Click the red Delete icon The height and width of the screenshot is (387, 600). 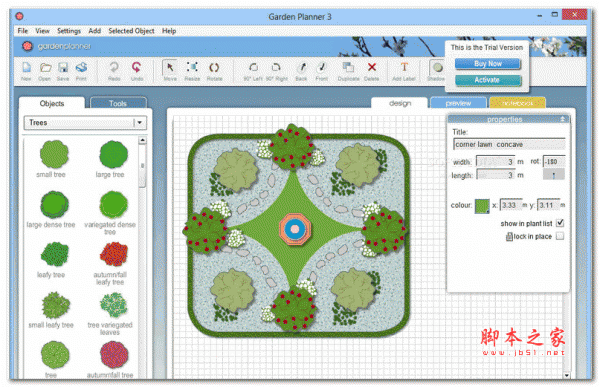click(x=372, y=67)
